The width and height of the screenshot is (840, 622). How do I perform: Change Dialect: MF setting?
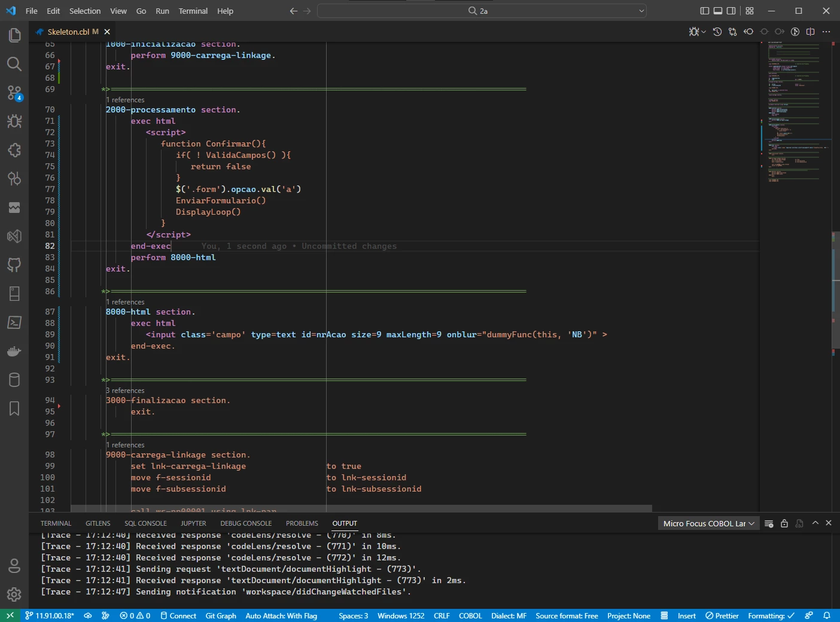(x=509, y=615)
